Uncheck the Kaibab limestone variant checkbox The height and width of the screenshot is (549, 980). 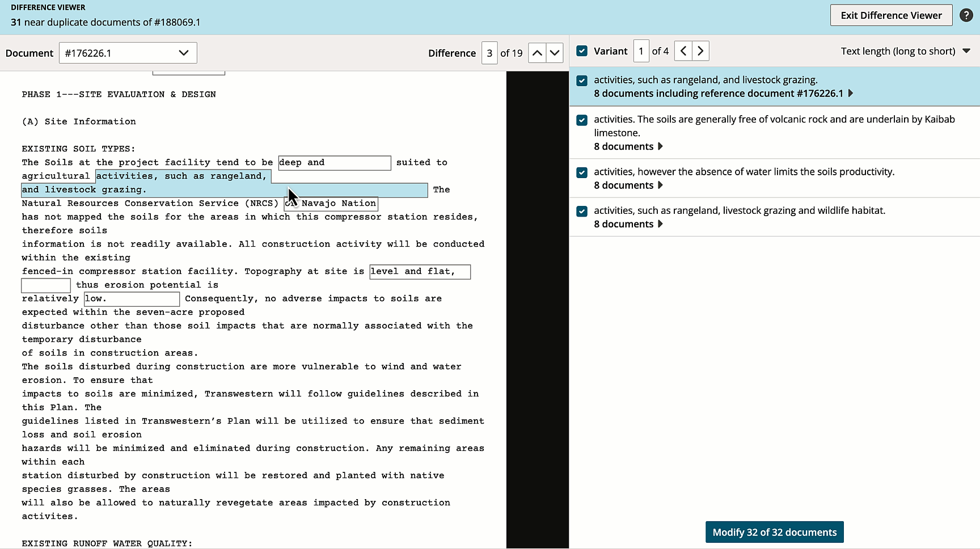coord(582,120)
